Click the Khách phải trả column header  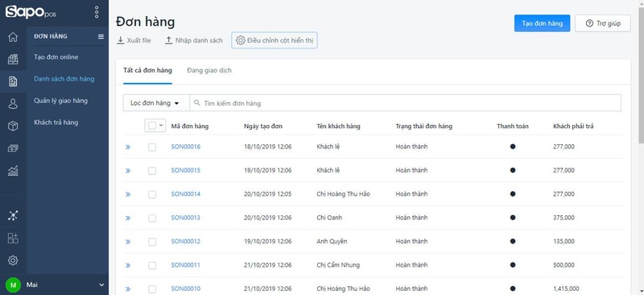pos(573,127)
